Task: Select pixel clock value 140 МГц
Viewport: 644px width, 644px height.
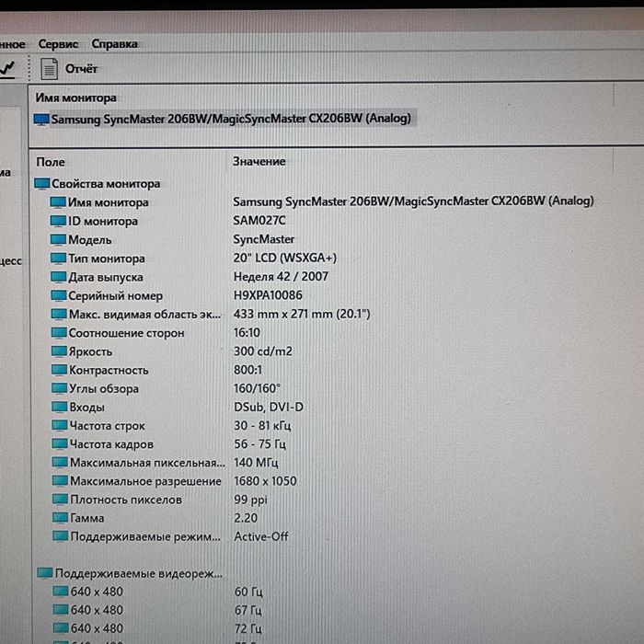Action: [x=256, y=463]
